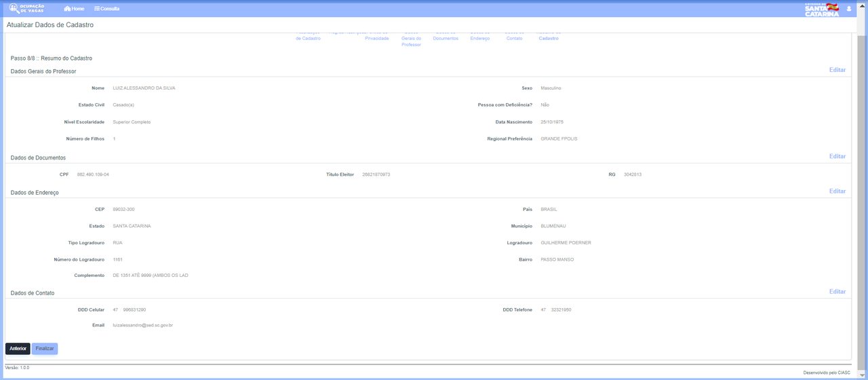Image resolution: width=868 pixels, height=380 pixels.
Task: Select the Tipo Logradouro value RUA
Action: point(117,243)
